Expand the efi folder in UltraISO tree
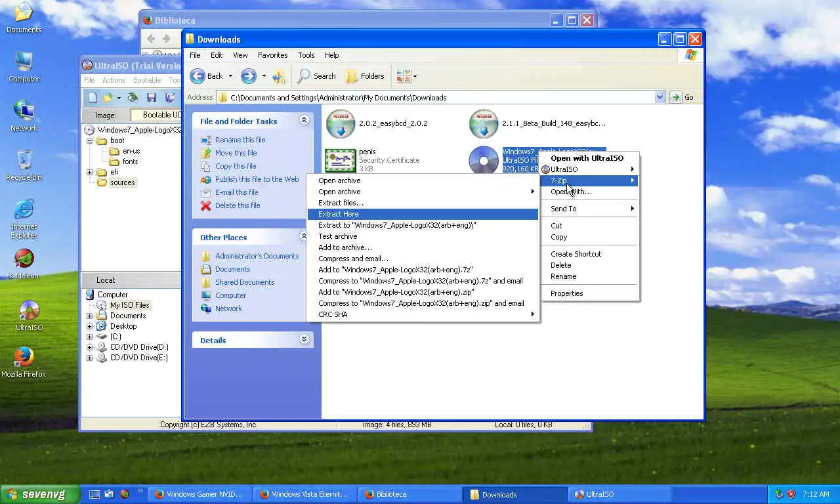Viewport: 840px width, 504px height. coord(90,172)
